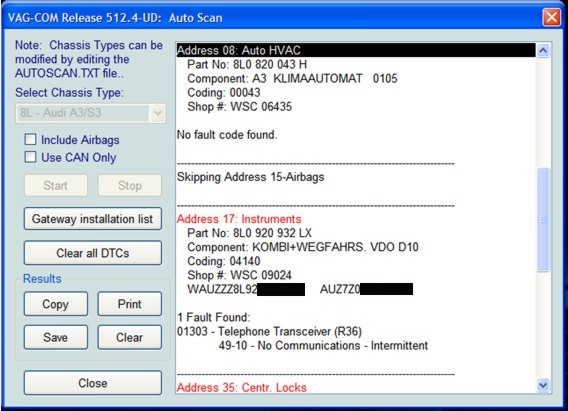Close the VAG-COM Auto Scan window
Screen dimensions: 568x411
(551, 17)
